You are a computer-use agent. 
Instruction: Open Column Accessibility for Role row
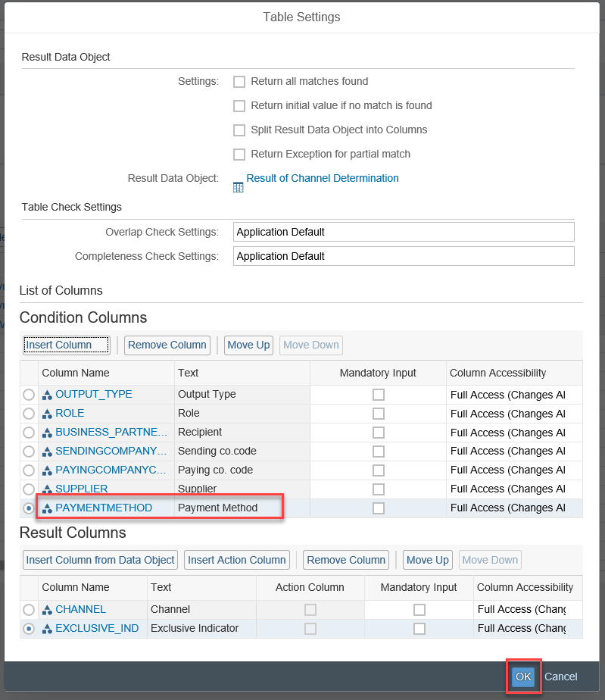(x=514, y=414)
